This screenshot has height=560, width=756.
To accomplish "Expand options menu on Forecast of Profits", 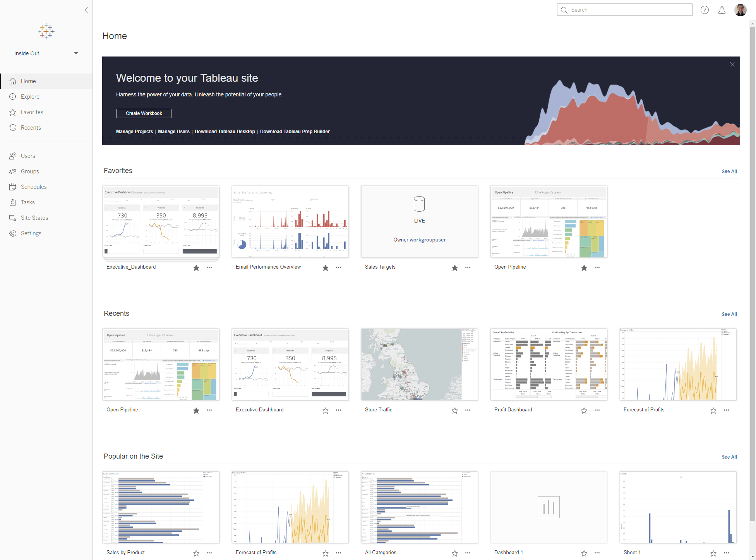I will coord(727,410).
